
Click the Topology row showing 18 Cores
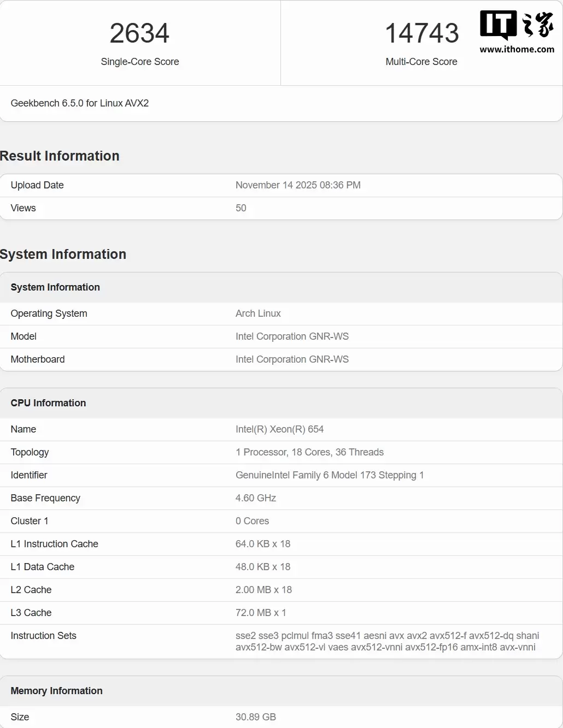[310, 452]
